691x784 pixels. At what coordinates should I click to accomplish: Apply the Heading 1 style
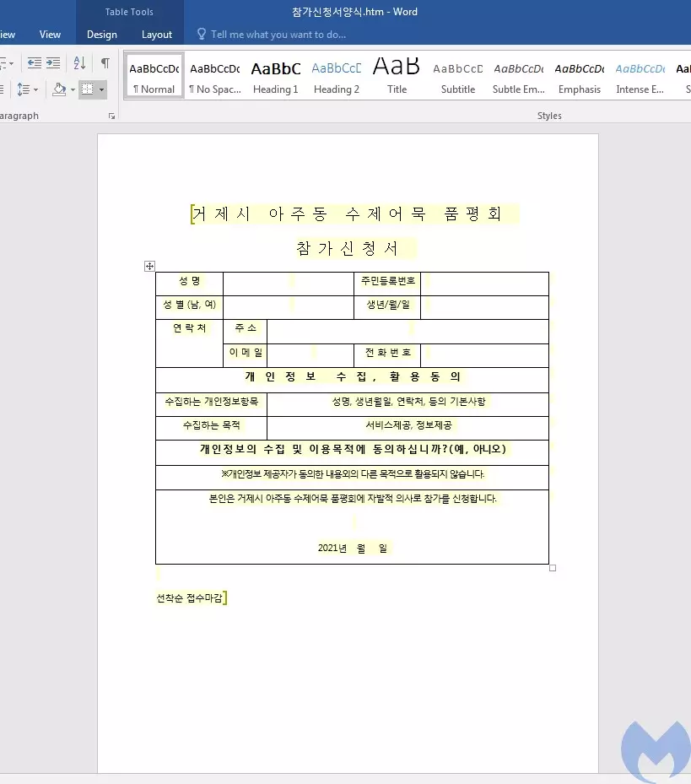(275, 76)
